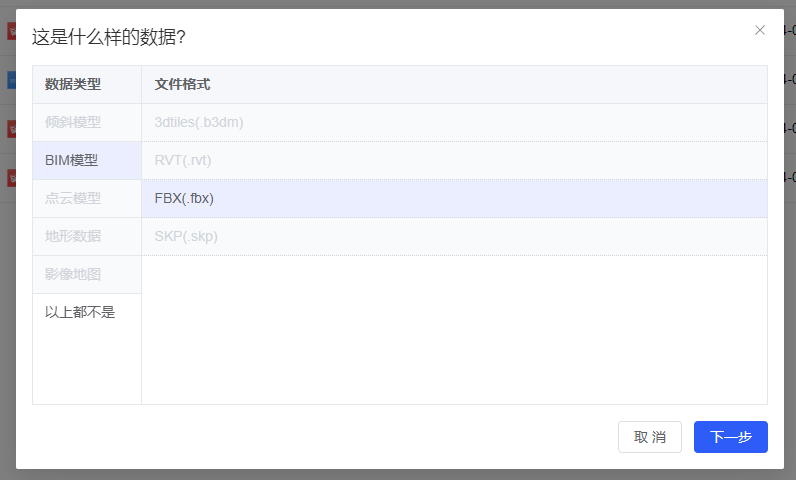Choose the SKP(.skp) file format
The height and width of the screenshot is (480, 796).
(x=186, y=236)
